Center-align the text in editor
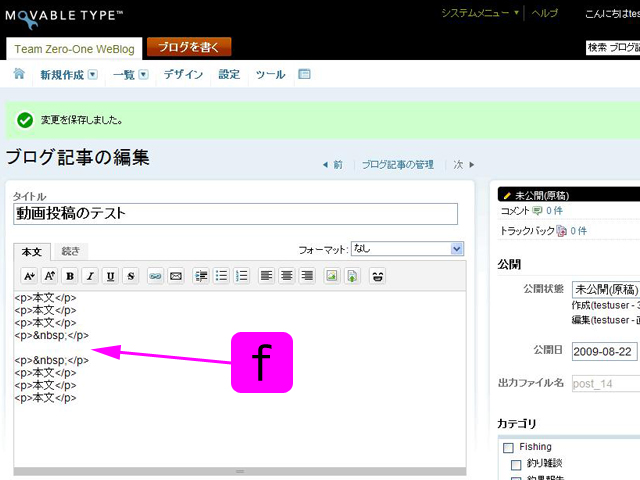This screenshot has width=640, height=480. tap(287, 276)
